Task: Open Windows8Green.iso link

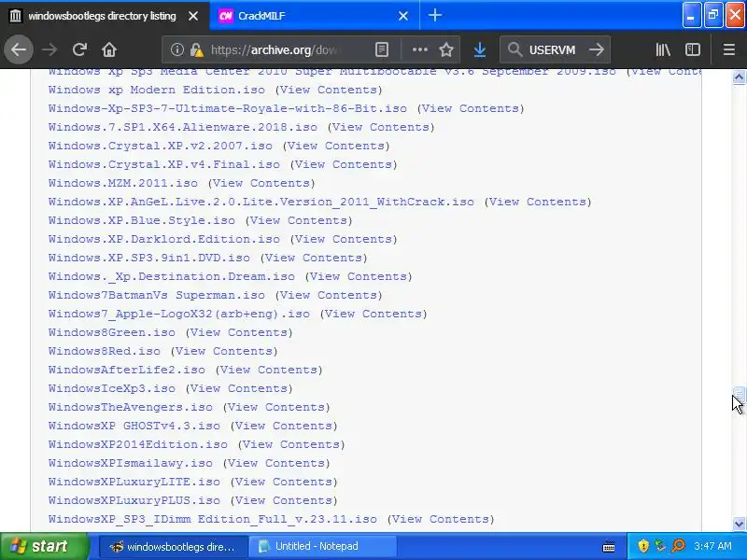Action: [111, 332]
